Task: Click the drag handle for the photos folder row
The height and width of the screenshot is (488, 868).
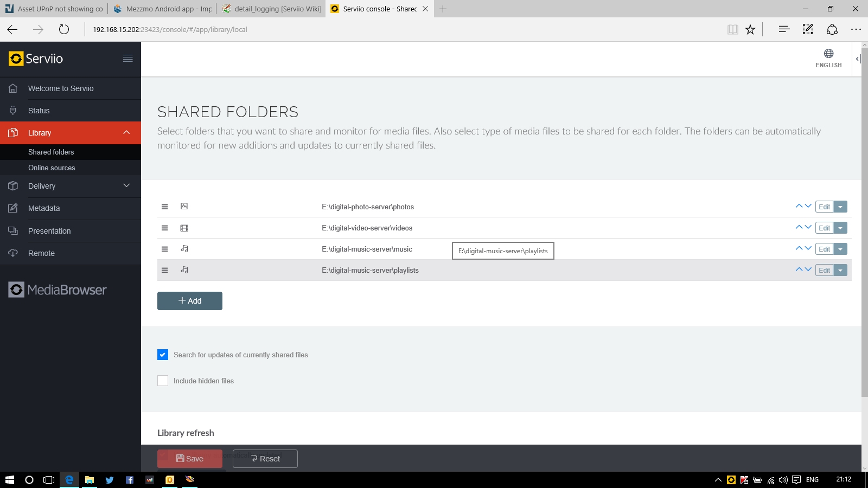Action: (x=165, y=207)
